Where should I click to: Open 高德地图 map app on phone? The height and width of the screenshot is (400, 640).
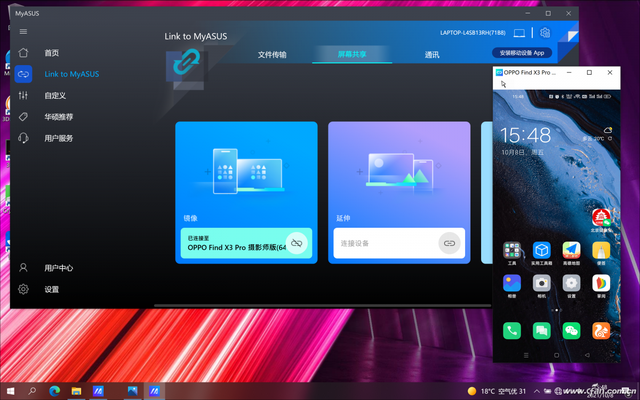(571, 250)
